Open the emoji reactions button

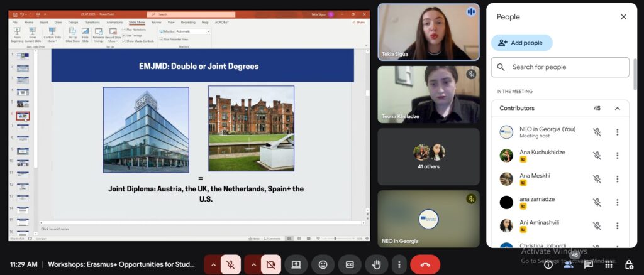pyautogui.click(x=323, y=265)
